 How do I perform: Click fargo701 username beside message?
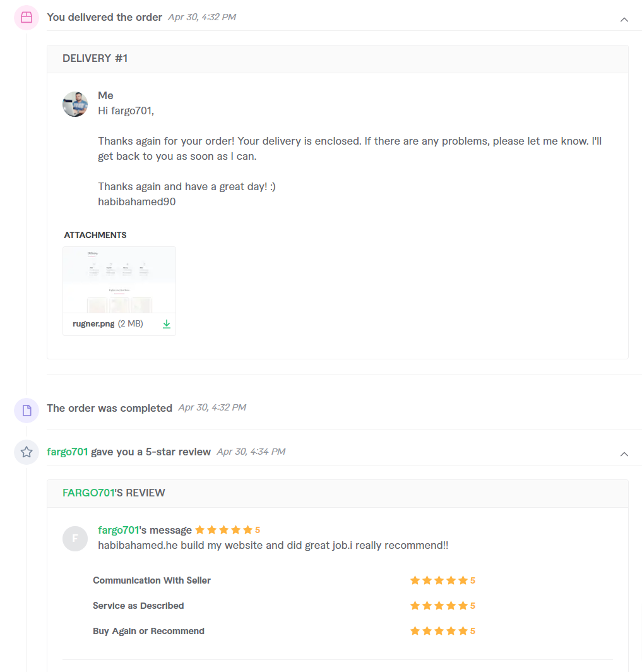[x=118, y=530]
